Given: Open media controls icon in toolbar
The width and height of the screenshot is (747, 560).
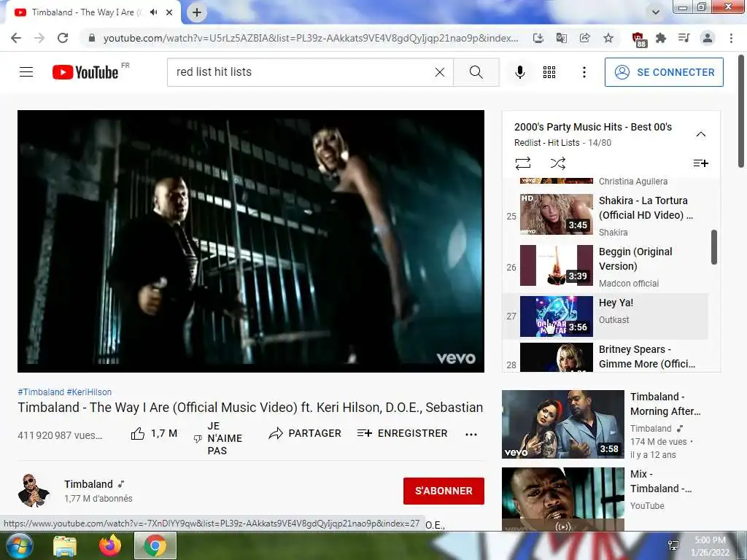Looking at the screenshot, I should coord(684,38).
